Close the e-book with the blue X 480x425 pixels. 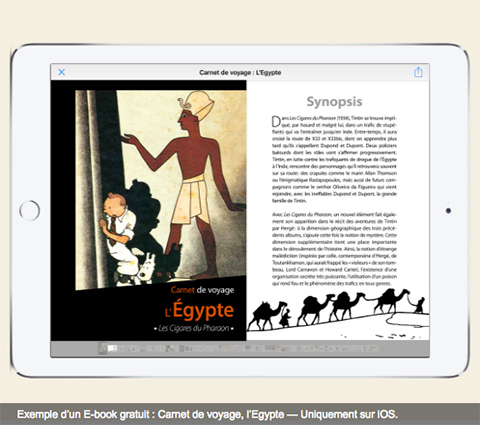coord(61,72)
